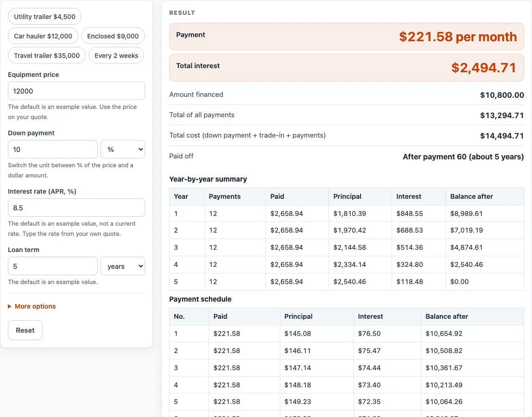The width and height of the screenshot is (532, 417).
Task: Click payment 5 principal $149.23
Action: click(x=298, y=401)
